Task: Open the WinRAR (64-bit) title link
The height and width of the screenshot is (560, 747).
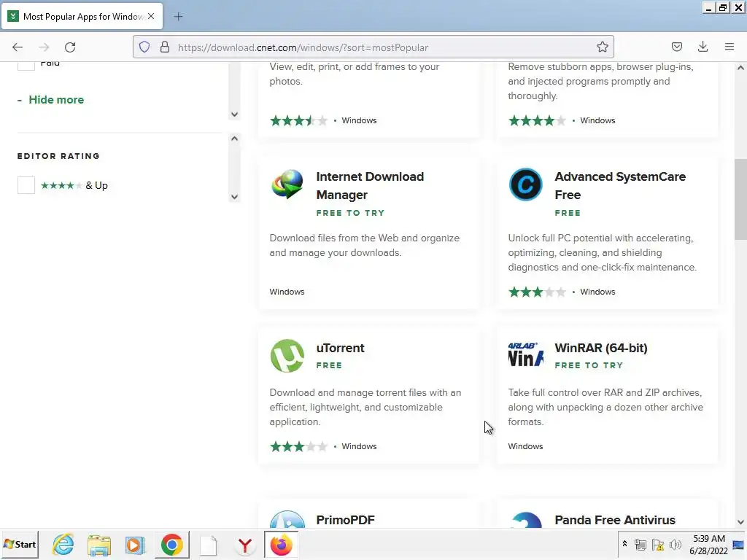Action: [x=601, y=348]
